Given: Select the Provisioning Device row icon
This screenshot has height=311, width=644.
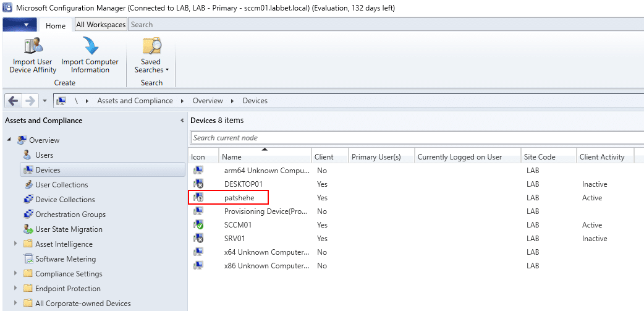Looking at the screenshot, I should [199, 211].
